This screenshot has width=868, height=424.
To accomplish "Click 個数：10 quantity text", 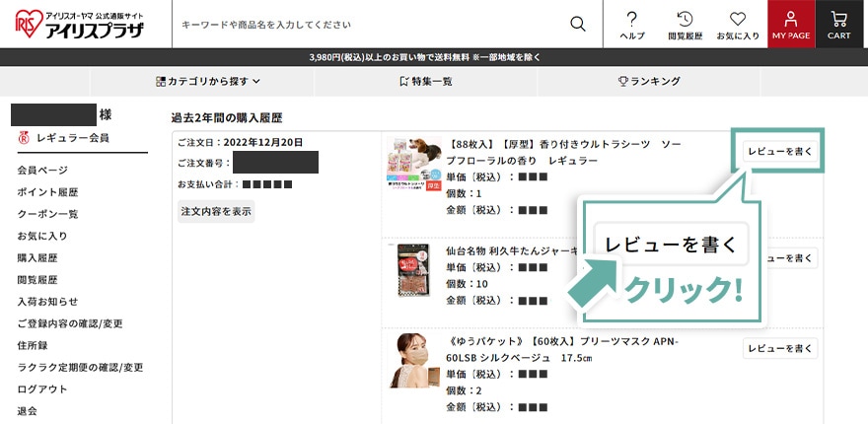I will [467, 284].
